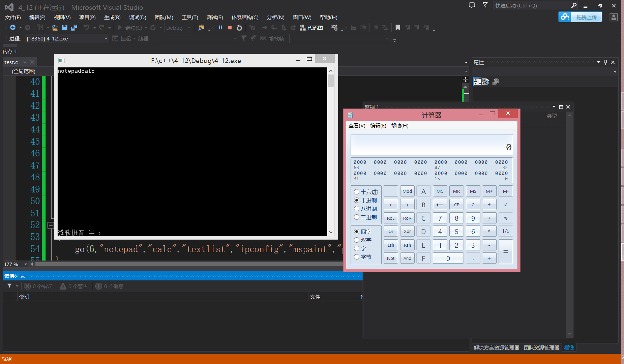624x364 pixels.
Task: Click the Navigate Backward arrow icon
Action: (x=13, y=28)
